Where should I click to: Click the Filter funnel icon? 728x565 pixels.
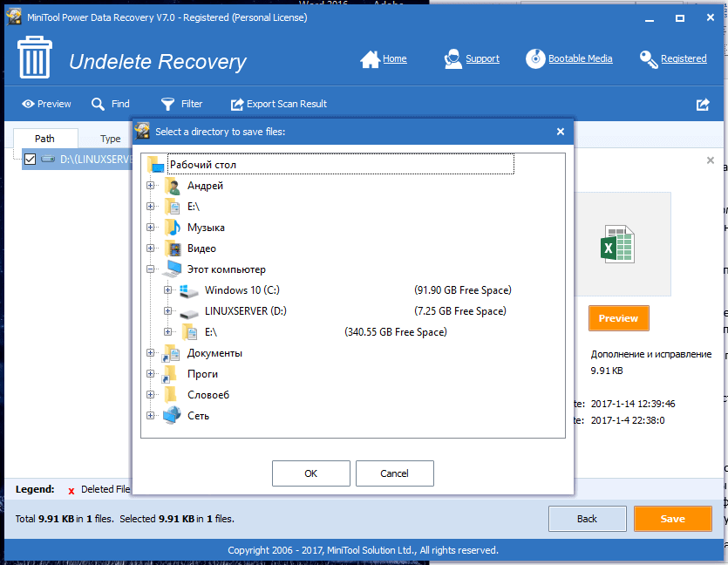(167, 104)
